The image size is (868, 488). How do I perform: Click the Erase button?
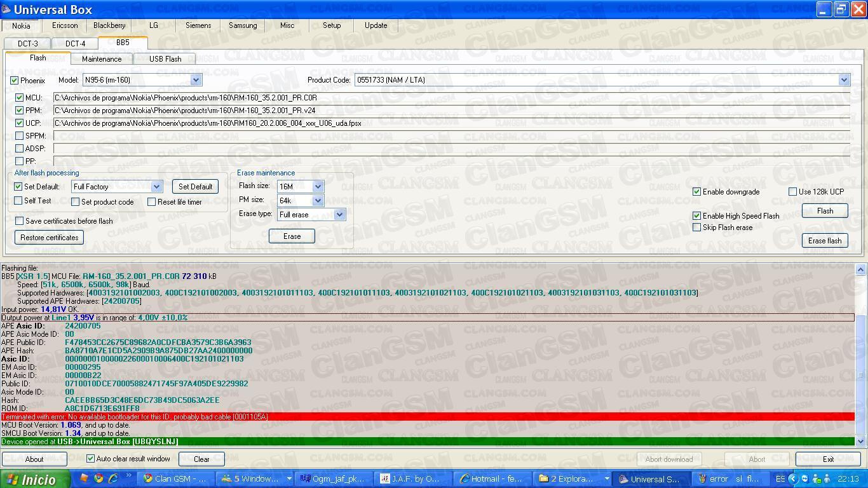(x=292, y=236)
